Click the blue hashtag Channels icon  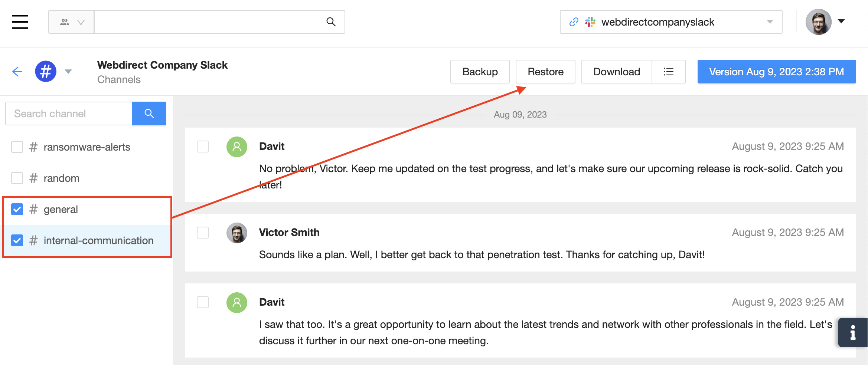coord(46,71)
